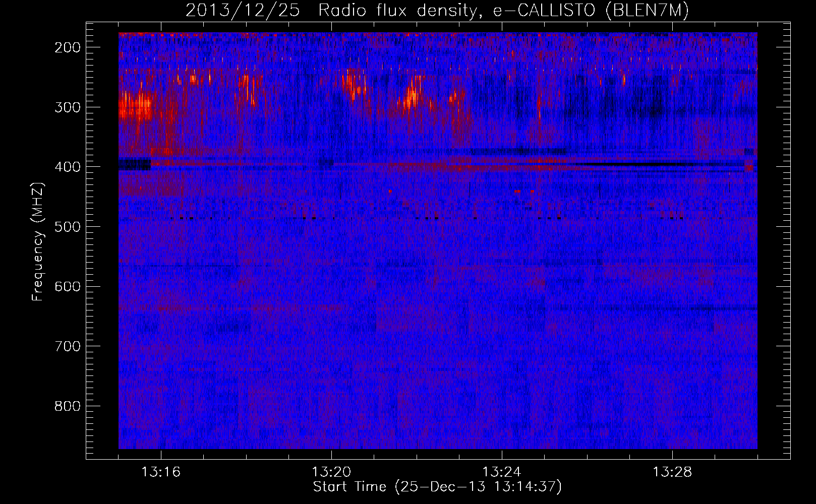Click the 'Frequency (MHZ)' axis label

click(x=38, y=241)
